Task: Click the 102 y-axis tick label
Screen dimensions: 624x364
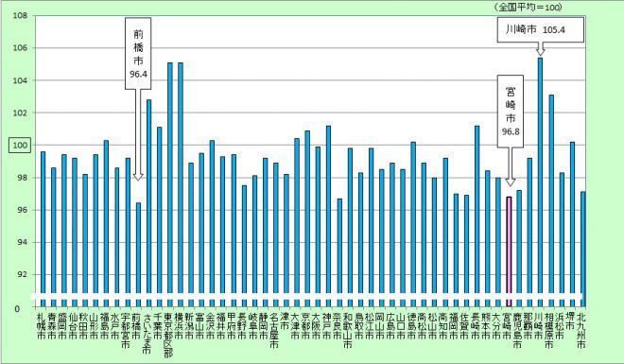Action: pos(20,113)
